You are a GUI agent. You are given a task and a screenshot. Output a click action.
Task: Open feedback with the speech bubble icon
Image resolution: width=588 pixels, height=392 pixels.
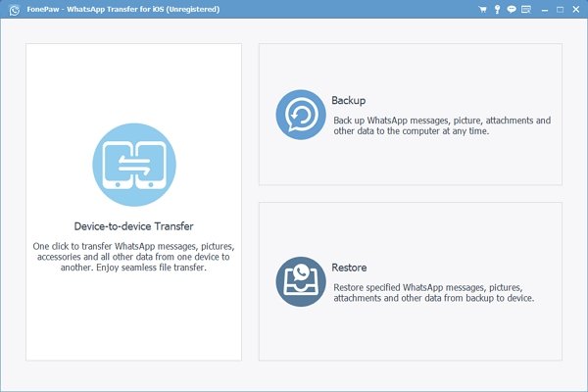[510, 11]
